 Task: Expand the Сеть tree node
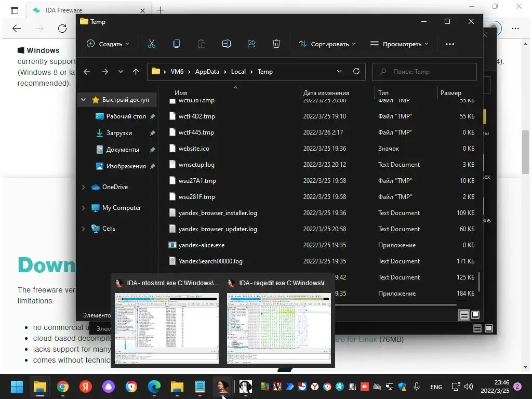pos(84,229)
